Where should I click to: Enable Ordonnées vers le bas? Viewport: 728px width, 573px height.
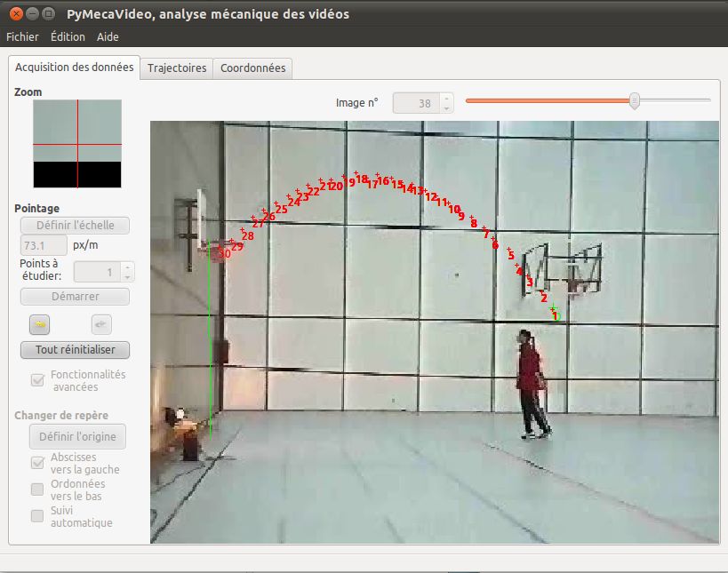pos(38,489)
